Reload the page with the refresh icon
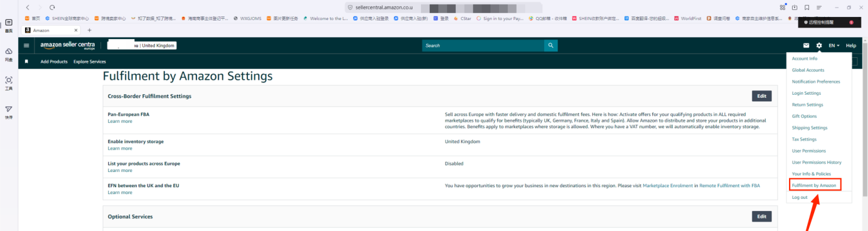This screenshot has height=231, width=868. pyautogui.click(x=52, y=7)
